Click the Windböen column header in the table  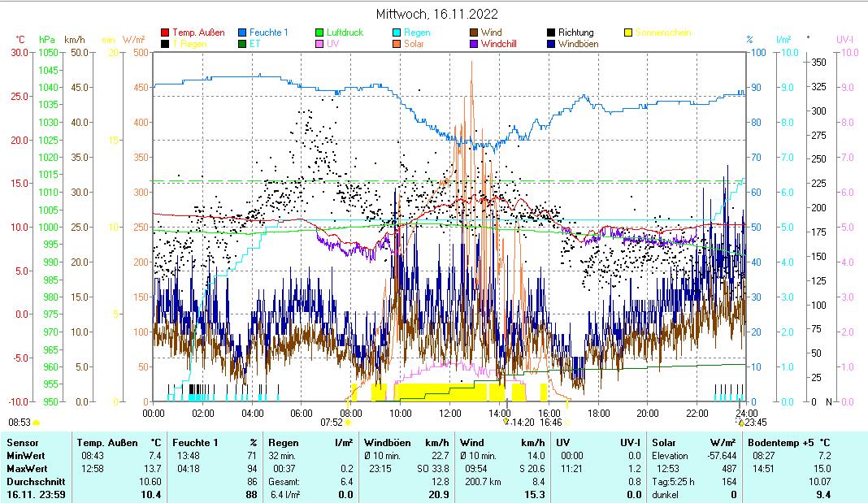pos(386,443)
